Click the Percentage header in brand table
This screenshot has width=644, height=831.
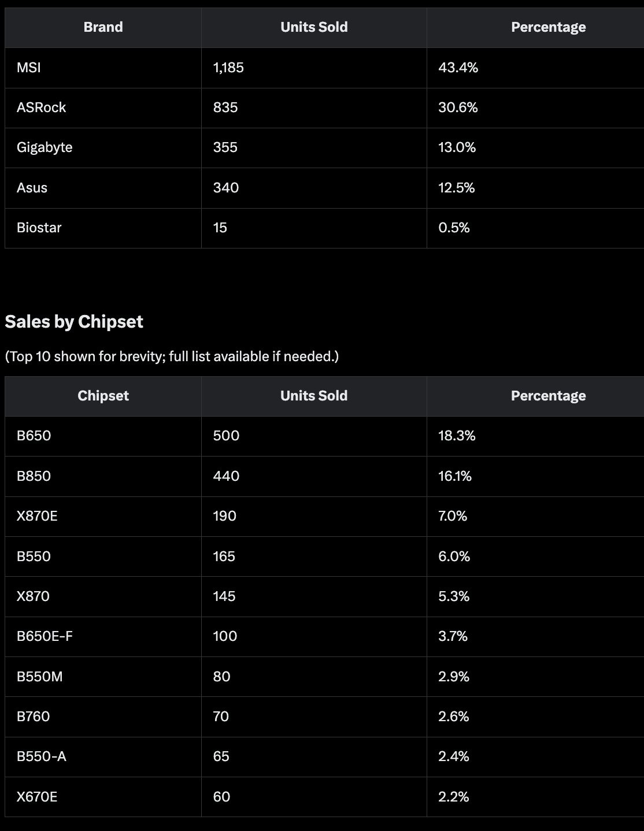548,27
